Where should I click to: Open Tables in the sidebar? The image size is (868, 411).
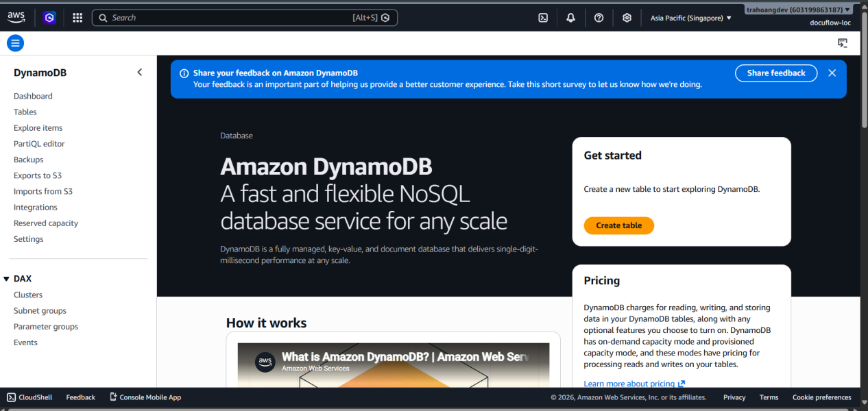25,112
